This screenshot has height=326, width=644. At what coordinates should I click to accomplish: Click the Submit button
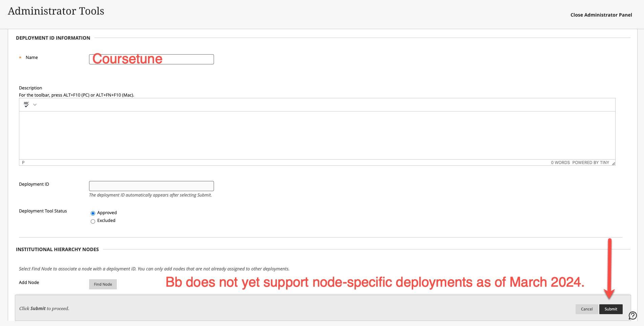611,309
